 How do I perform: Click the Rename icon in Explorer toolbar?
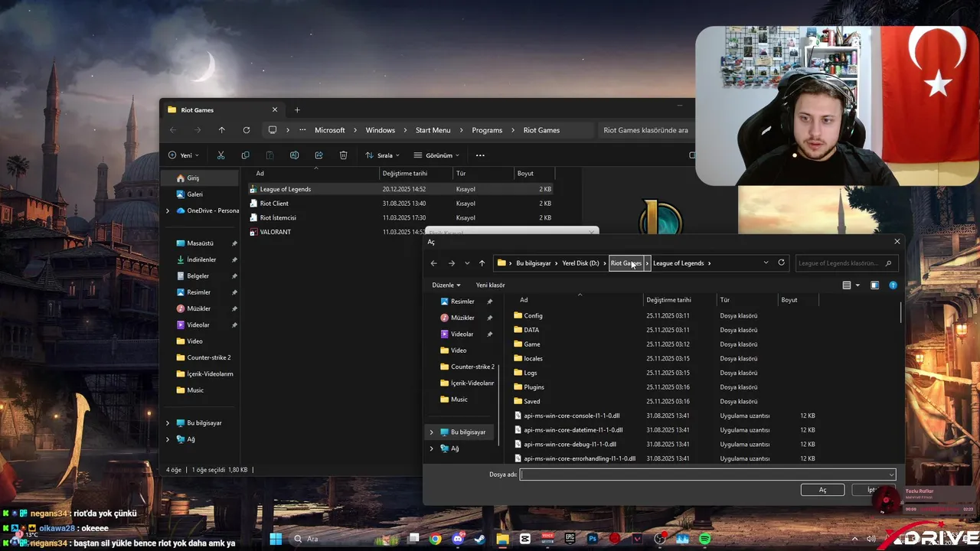pos(294,155)
